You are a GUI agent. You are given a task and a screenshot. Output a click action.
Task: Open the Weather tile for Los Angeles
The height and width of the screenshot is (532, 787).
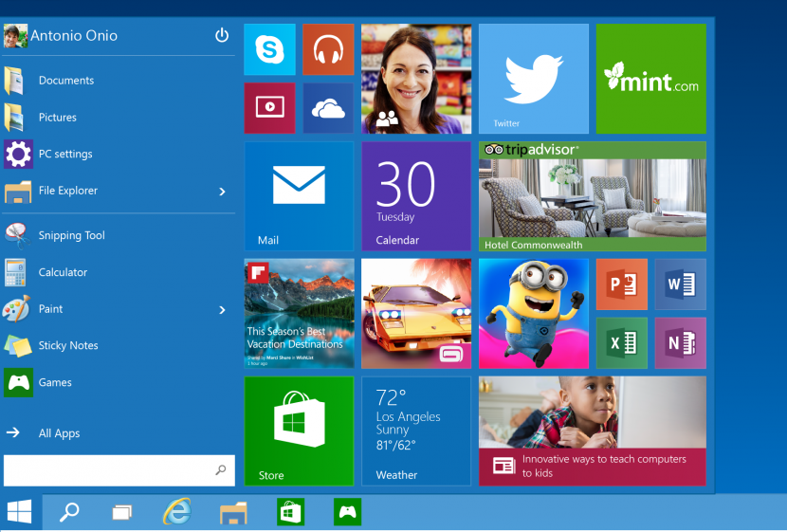coord(416,431)
